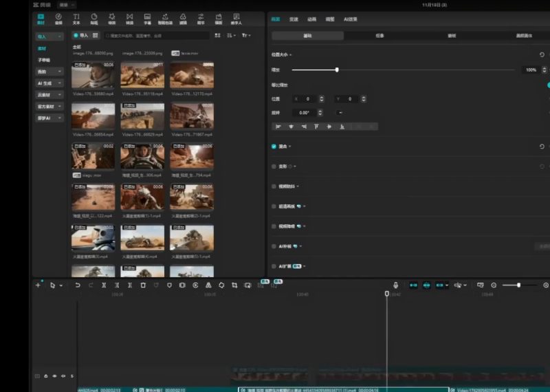Add a new track with plus button
Viewport: 550px width, 392px height.
(x=38, y=285)
